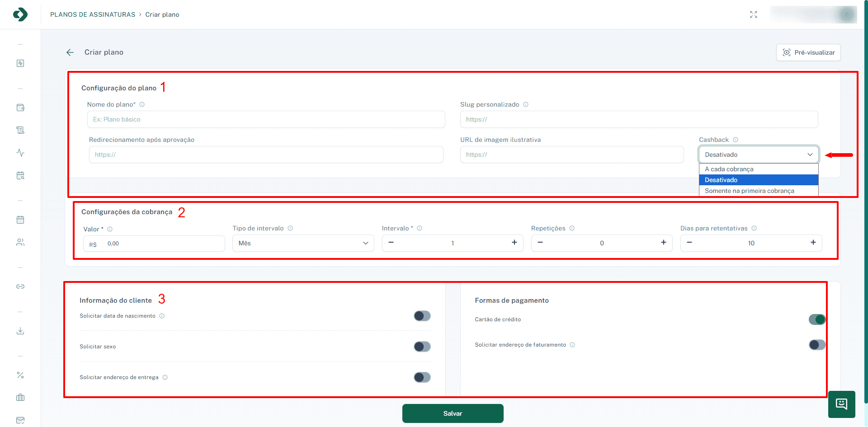
Task: Click the Pré-visualizar button
Action: [808, 52]
